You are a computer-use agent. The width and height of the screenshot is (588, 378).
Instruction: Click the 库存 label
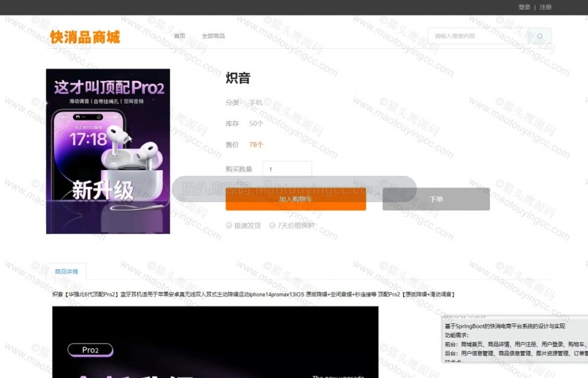232,124
